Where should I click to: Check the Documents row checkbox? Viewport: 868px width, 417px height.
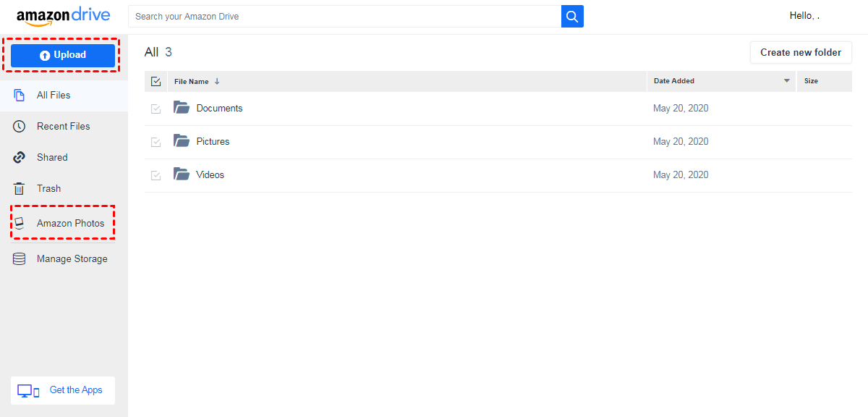[156, 109]
